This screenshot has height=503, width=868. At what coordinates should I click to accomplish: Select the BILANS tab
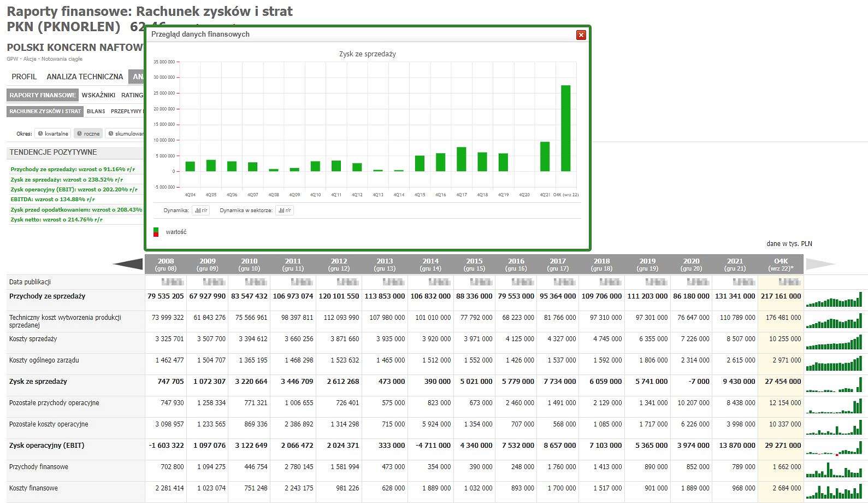96,111
